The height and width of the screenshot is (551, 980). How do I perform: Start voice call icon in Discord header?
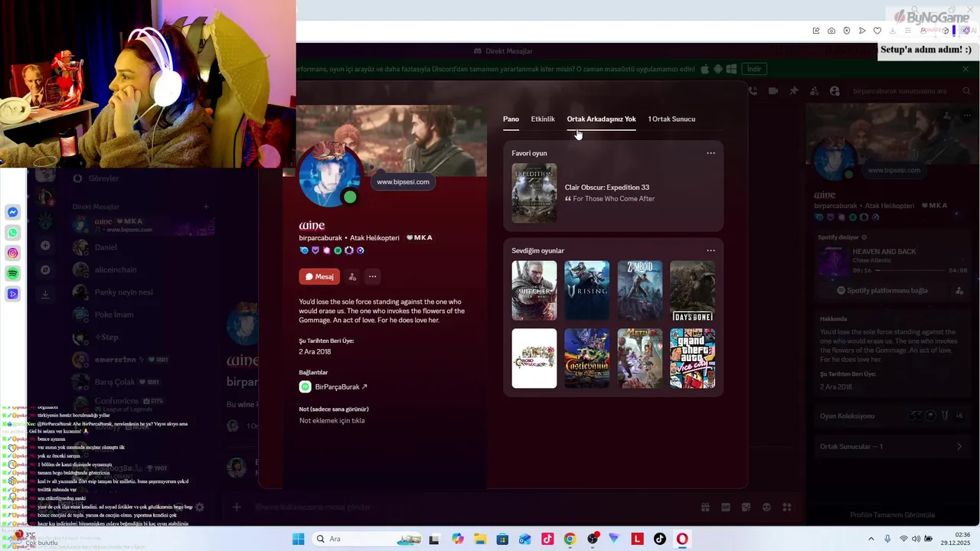pyautogui.click(x=753, y=91)
